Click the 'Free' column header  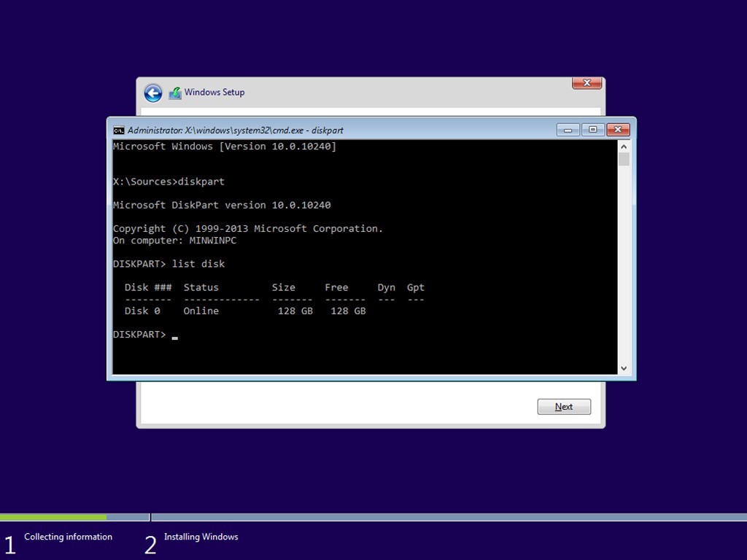click(336, 287)
